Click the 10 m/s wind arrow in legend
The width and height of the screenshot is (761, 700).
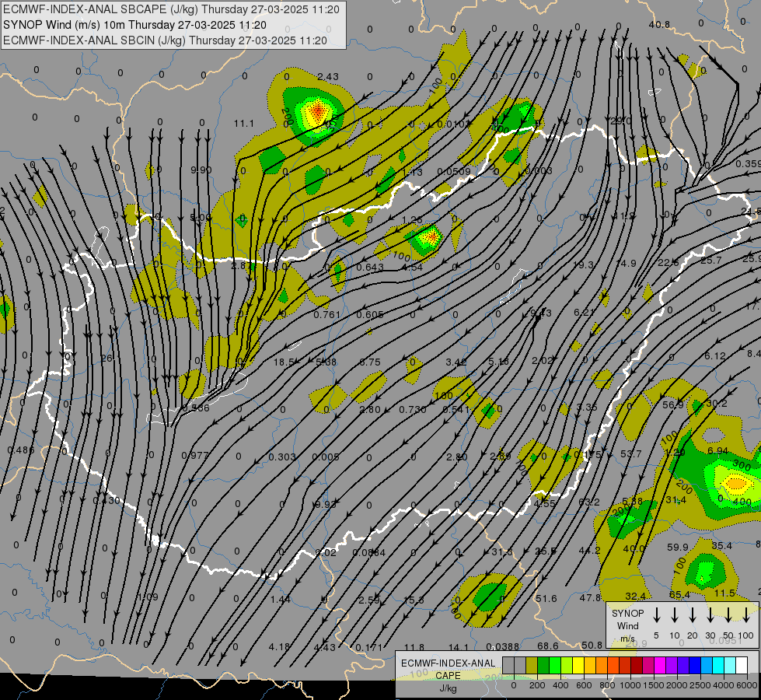[675, 614]
